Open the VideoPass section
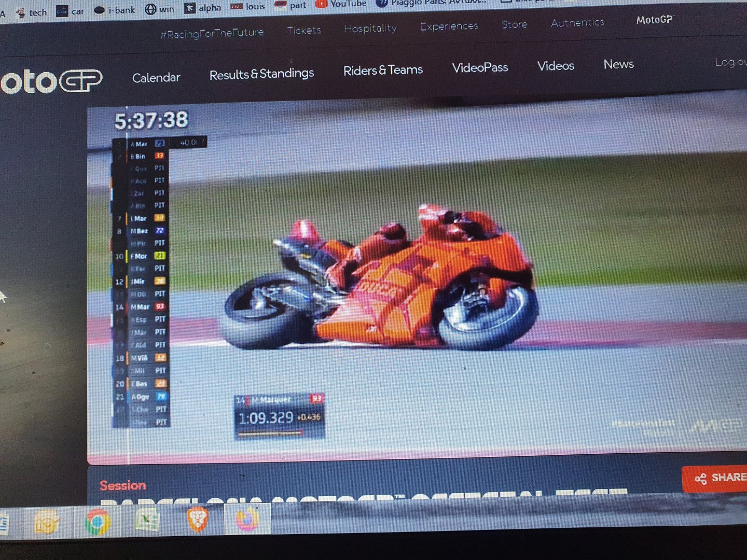This screenshot has height=560, width=747. [480, 67]
